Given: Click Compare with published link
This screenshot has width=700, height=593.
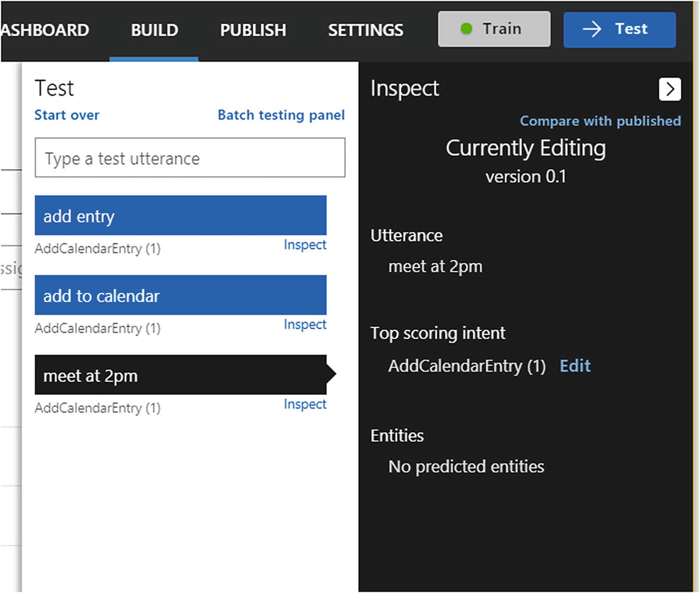Looking at the screenshot, I should click(600, 121).
